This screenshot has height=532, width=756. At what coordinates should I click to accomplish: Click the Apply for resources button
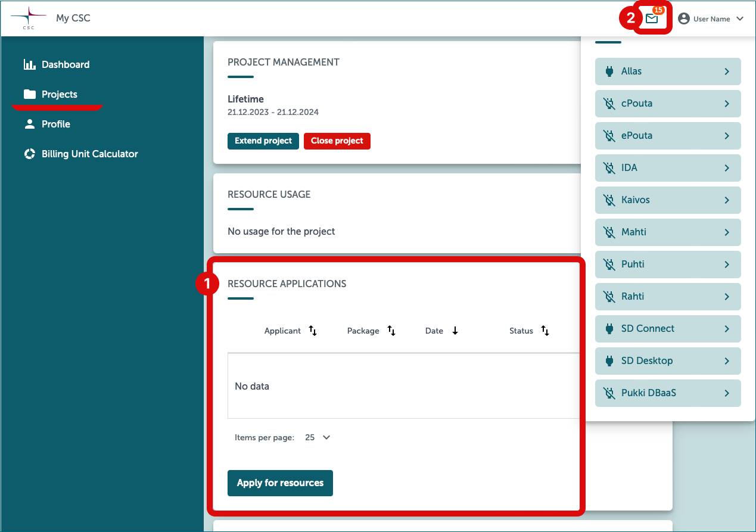point(280,483)
